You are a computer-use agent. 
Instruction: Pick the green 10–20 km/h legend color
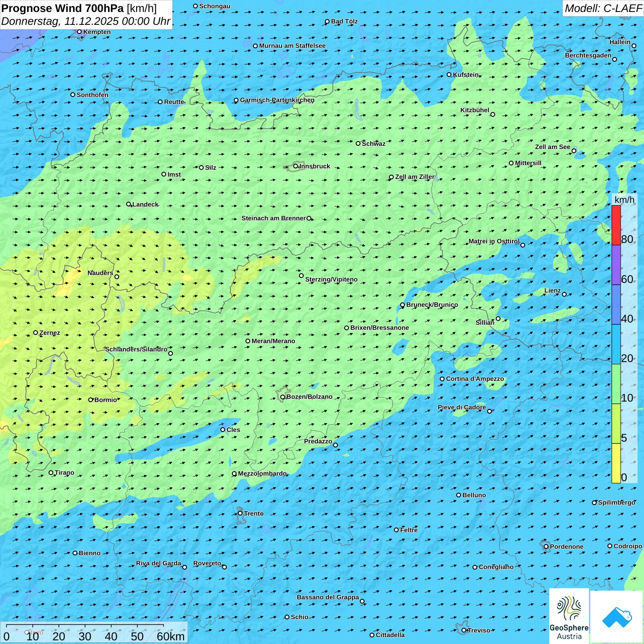[616, 384]
